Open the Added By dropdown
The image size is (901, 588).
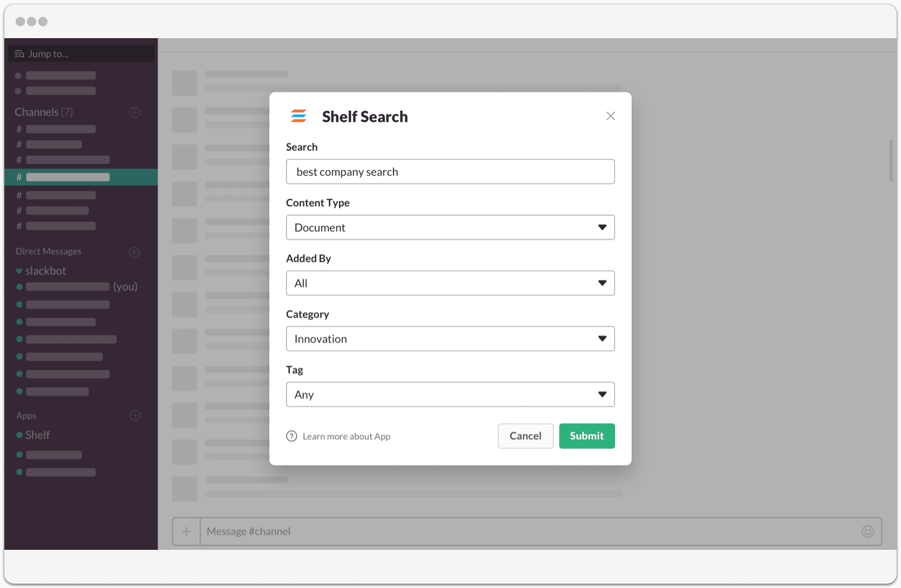click(x=450, y=283)
